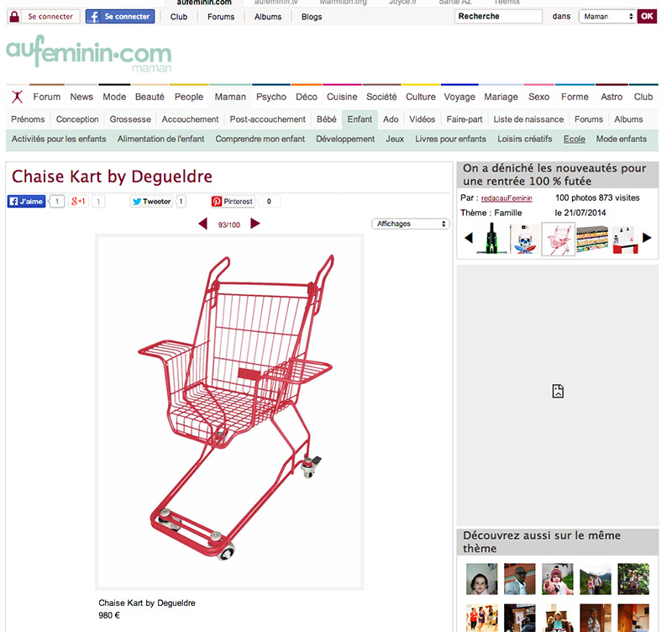Image resolution: width=672 pixels, height=632 pixels.
Task: Select the red shopping cart chair thumbnail
Action: [x=558, y=240]
